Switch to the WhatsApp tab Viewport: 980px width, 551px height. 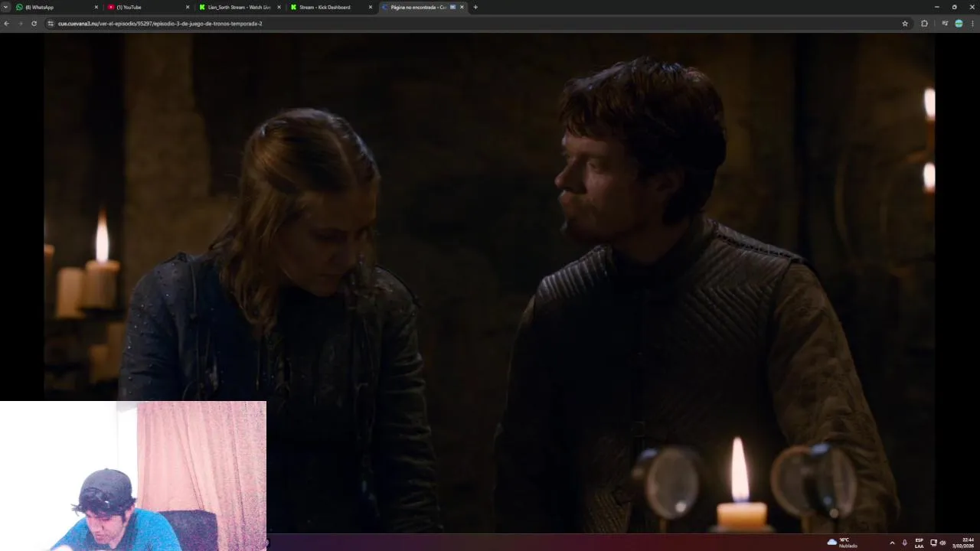pos(57,7)
